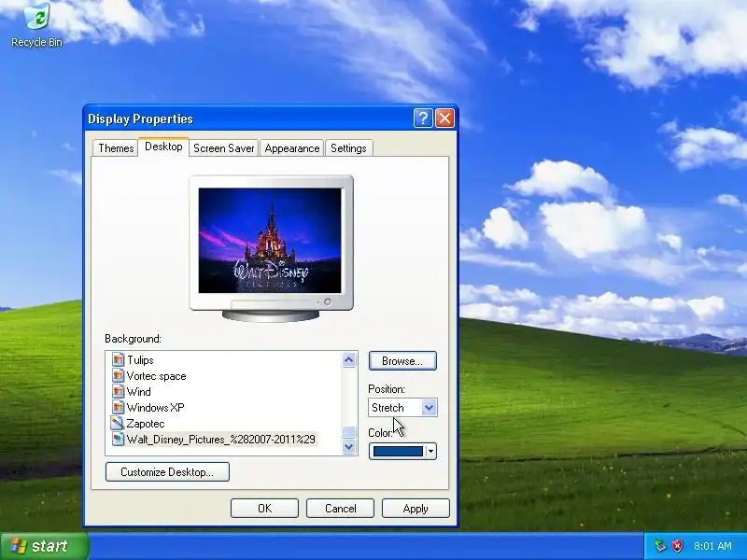Image resolution: width=747 pixels, height=560 pixels.
Task: Select Vortec space in background list
Action: pyautogui.click(x=156, y=376)
